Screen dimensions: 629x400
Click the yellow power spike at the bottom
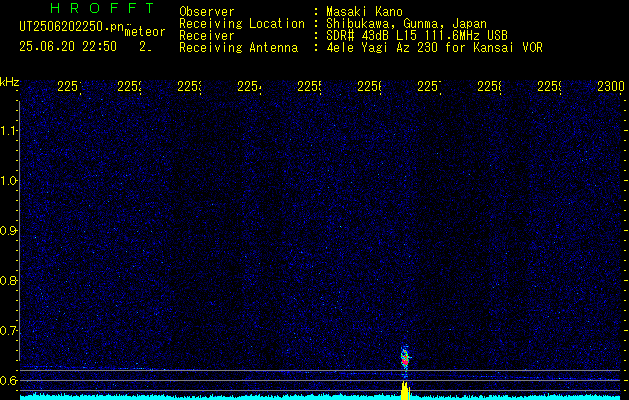[406, 390]
